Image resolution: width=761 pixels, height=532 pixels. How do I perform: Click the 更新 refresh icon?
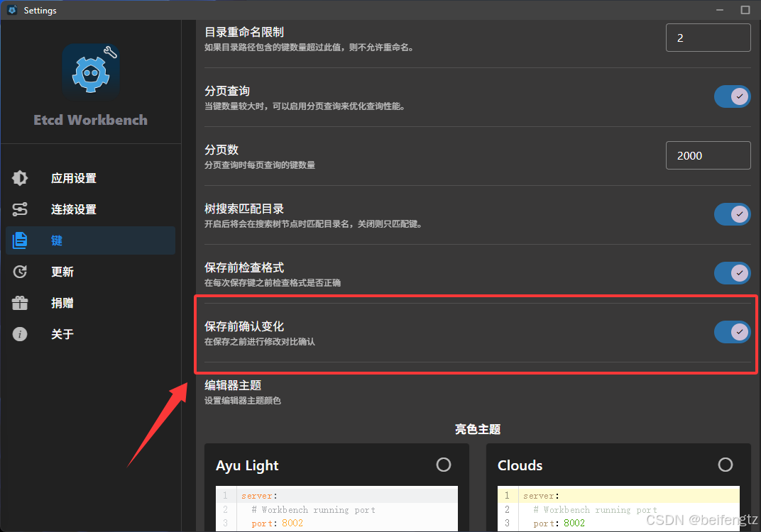20,272
